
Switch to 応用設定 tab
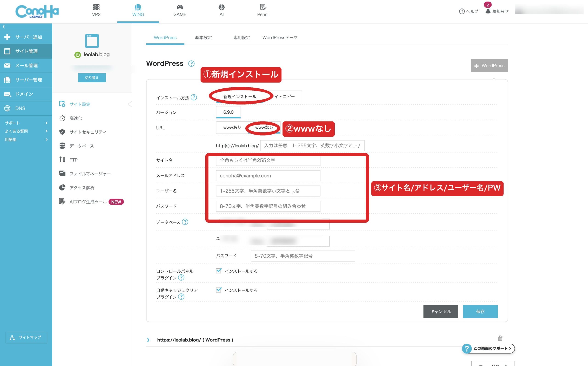(x=242, y=37)
